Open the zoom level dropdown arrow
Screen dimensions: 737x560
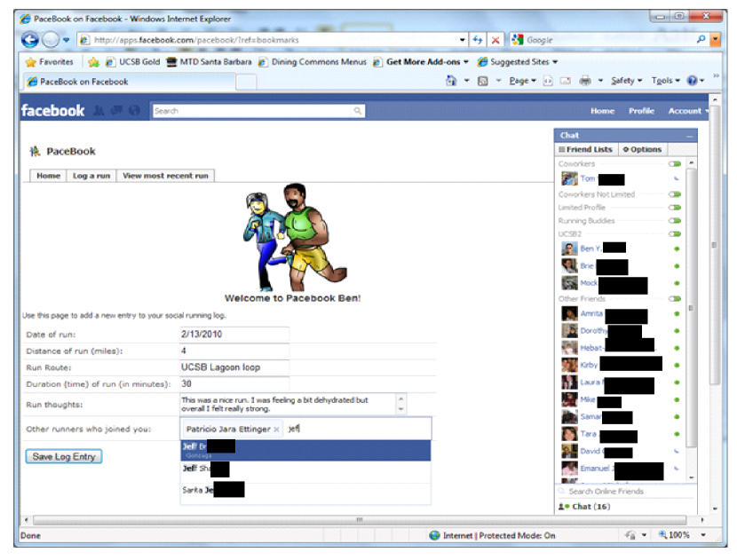pos(703,534)
